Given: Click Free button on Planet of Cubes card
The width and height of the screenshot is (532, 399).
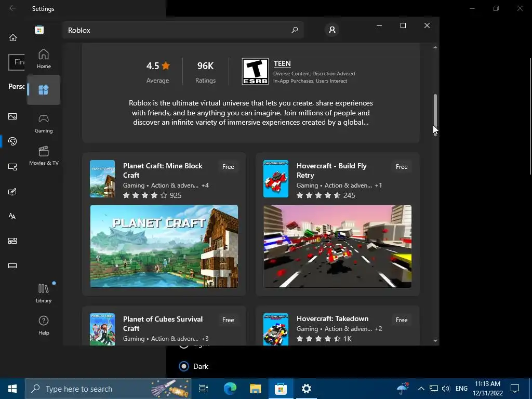Looking at the screenshot, I should 228,320.
